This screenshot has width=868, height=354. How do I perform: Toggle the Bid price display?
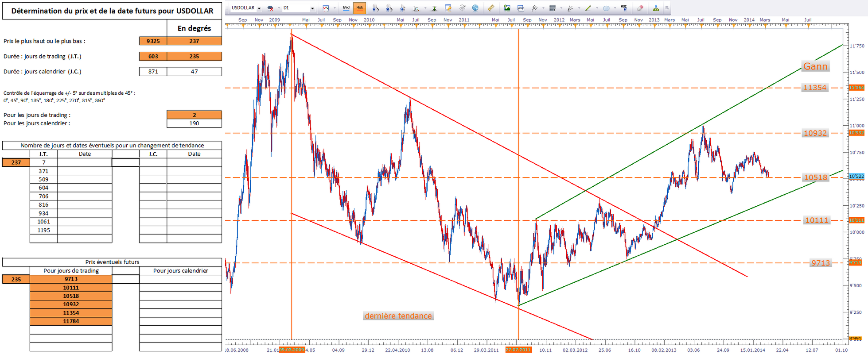[x=346, y=8]
